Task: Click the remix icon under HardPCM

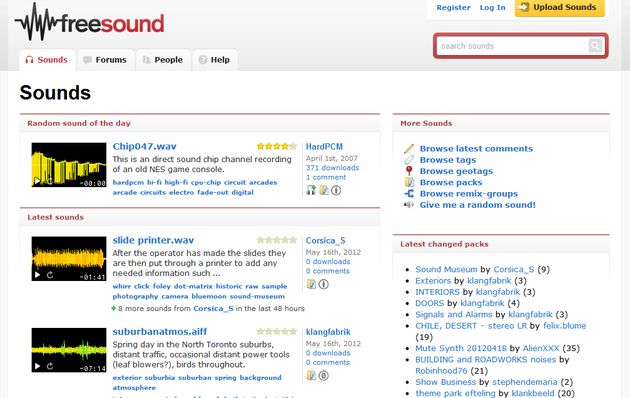Action: coord(311,190)
